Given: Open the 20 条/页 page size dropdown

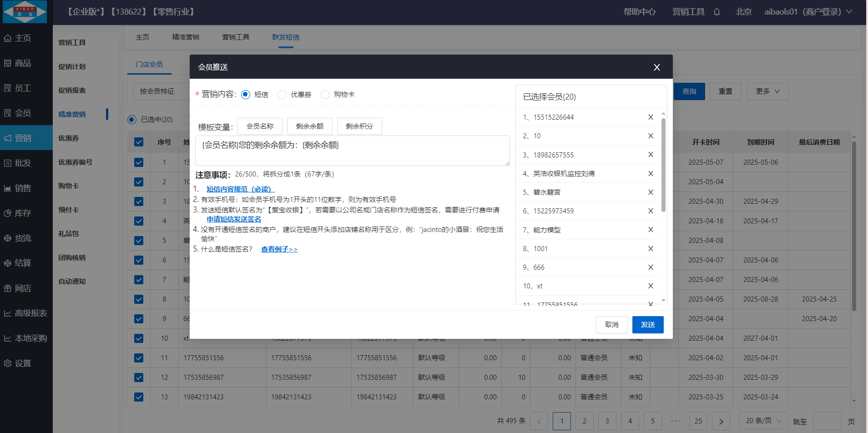Looking at the screenshot, I should click(x=763, y=421).
